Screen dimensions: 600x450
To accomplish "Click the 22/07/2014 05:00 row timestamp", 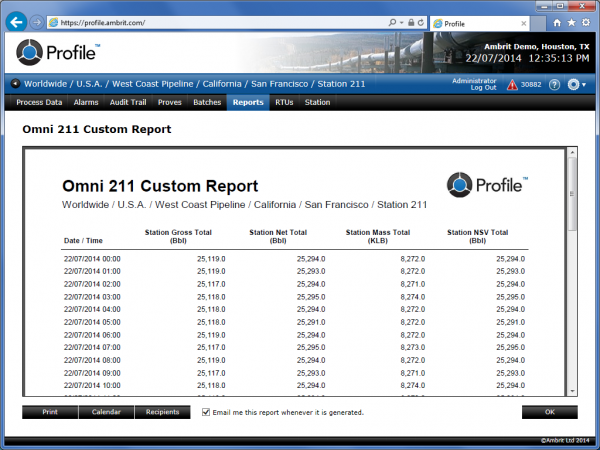I will (x=92, y=322).
